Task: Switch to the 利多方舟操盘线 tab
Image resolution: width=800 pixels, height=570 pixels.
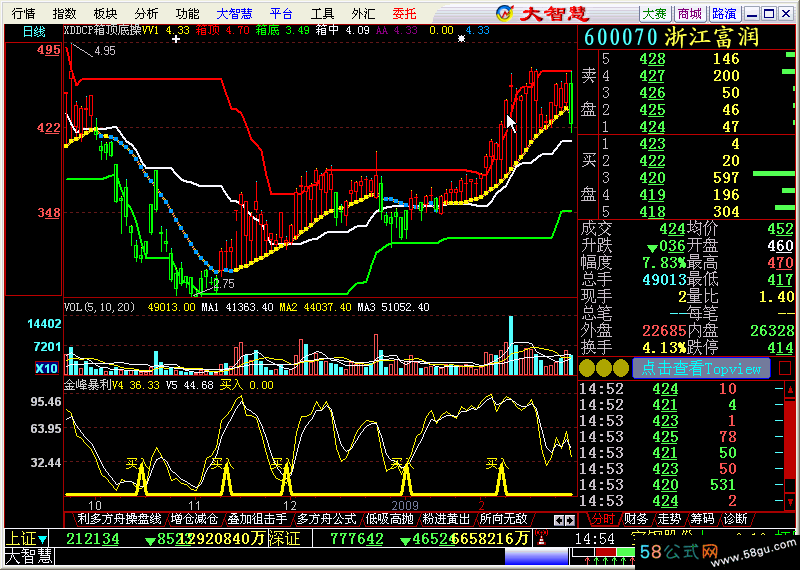Action: (119, 519)
